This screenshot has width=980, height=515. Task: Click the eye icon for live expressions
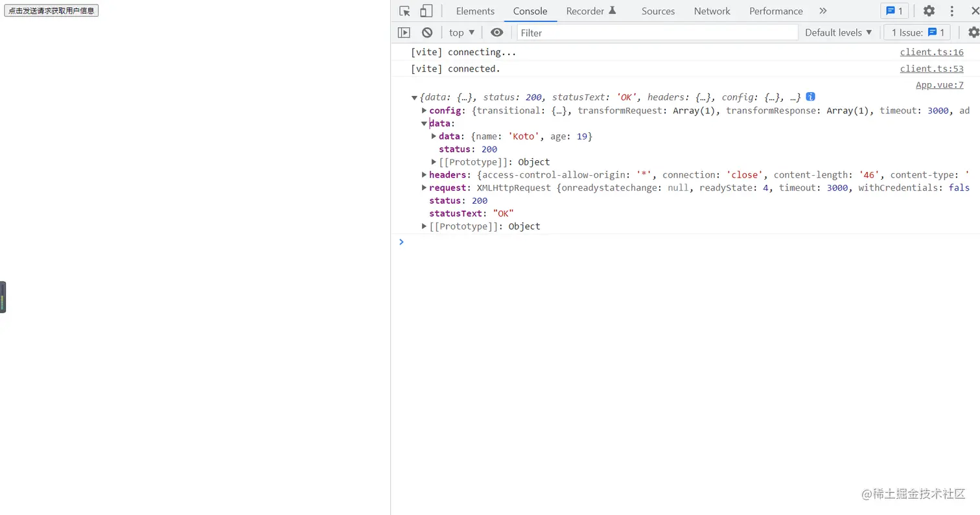[496, 32]
